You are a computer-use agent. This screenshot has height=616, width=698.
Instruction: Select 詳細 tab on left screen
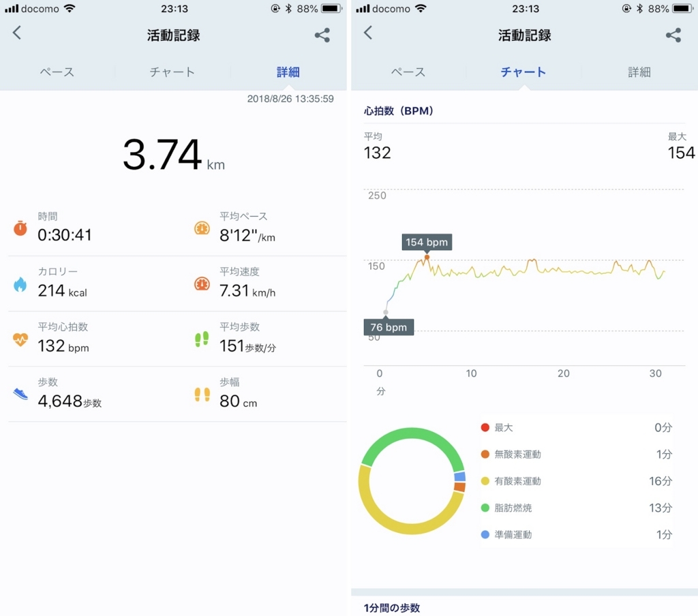click(288, 72)
